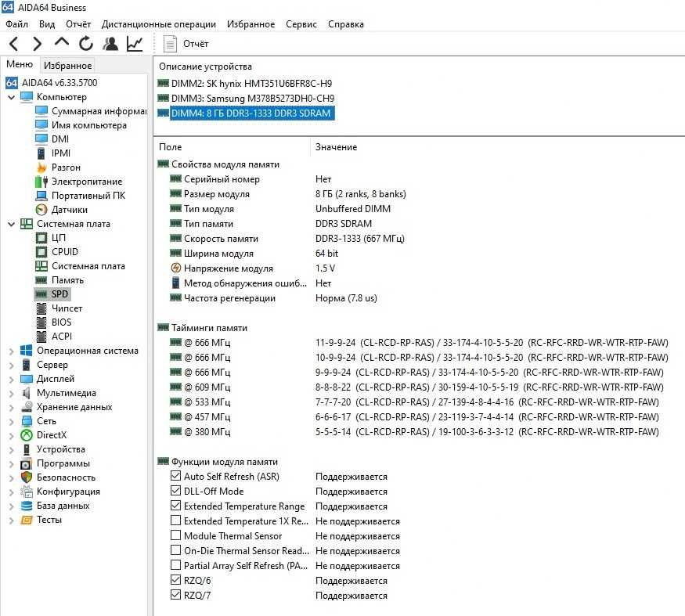Select the DMI tree item
The width and height of the screenshot is (685, 616).
click(60, 139)
